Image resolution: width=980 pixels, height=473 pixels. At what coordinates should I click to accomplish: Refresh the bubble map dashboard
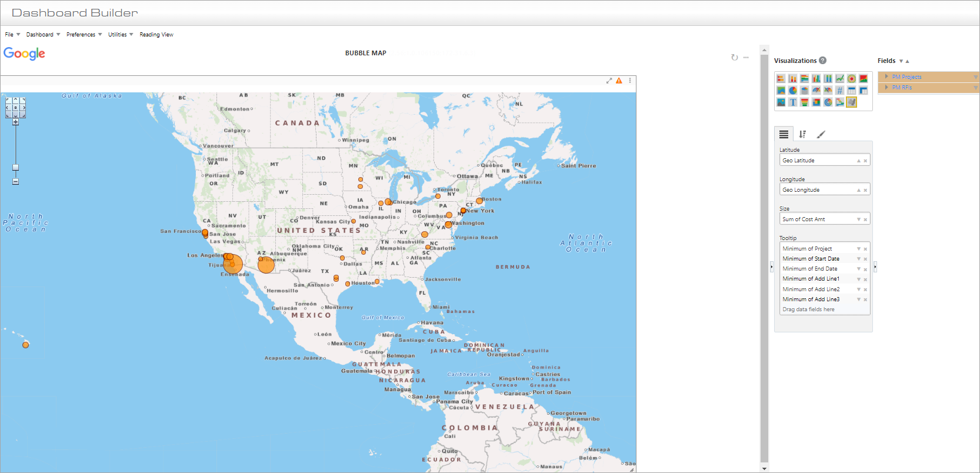click(x=734, y=57)
